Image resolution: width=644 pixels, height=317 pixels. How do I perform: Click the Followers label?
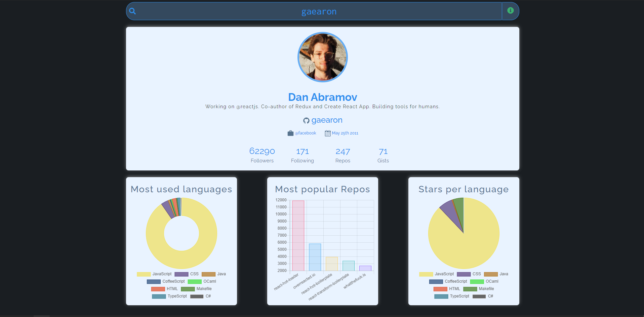click(262, 161)
